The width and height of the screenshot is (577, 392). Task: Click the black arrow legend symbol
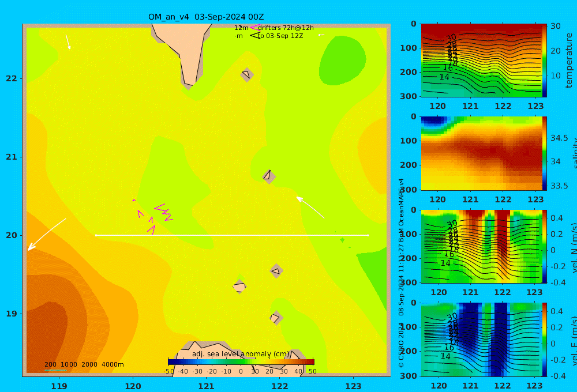click(x=255, y=35)
